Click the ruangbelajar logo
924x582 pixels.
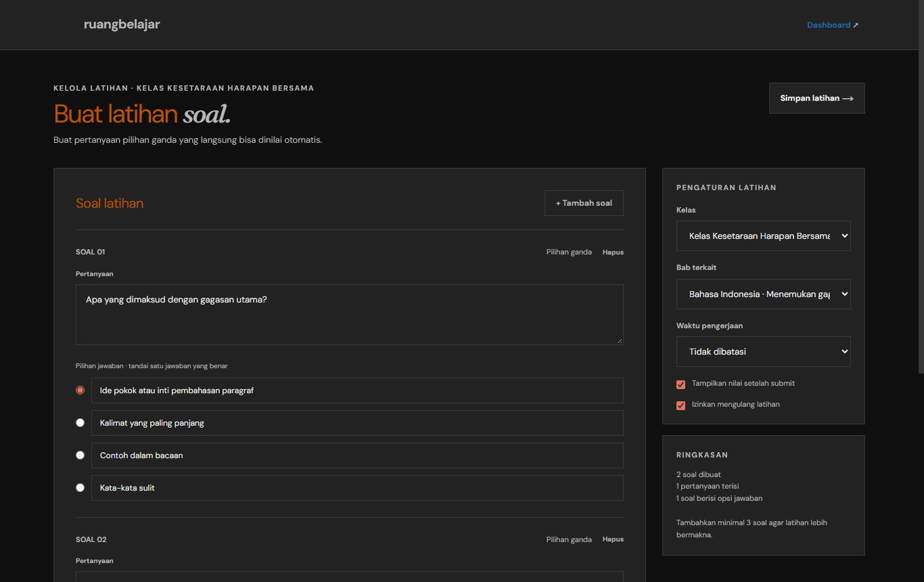(122, 24)
